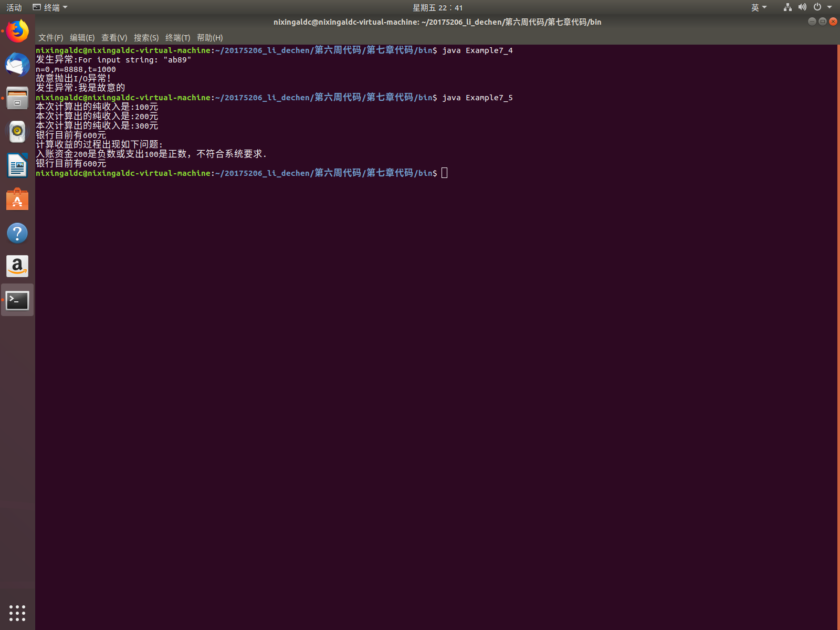Open the 编辑(E) menu
840x630 pixels.
tap(82, 38)
